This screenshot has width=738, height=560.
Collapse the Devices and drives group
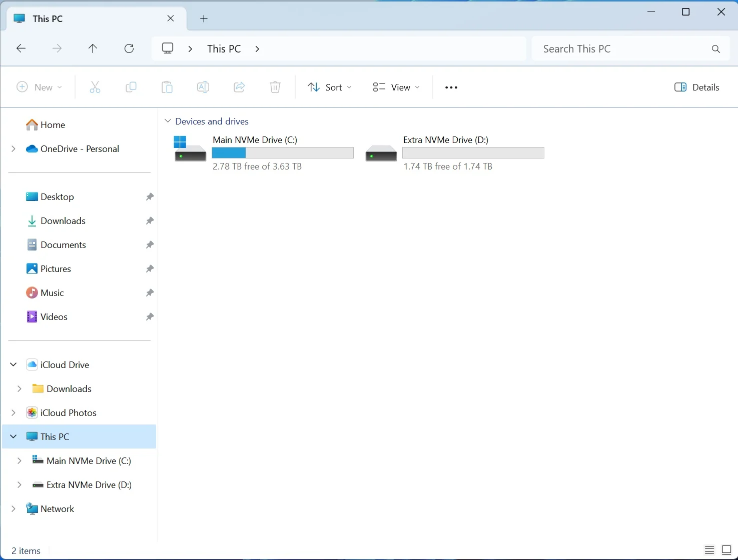click(x=168, y=121)
